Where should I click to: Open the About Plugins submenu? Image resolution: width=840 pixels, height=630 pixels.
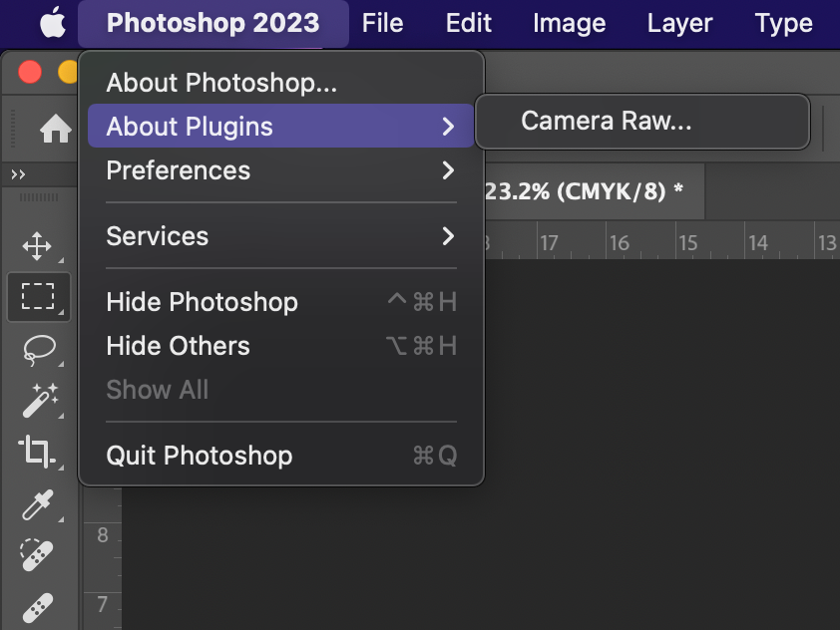pyautogui.click(x=187, y=127)
